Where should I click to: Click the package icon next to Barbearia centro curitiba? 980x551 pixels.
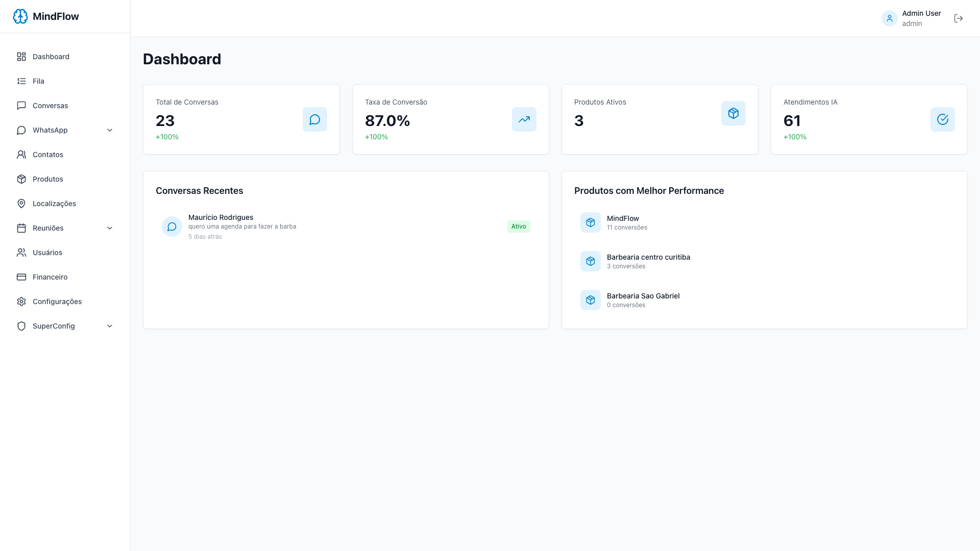[x=591, y=261]
